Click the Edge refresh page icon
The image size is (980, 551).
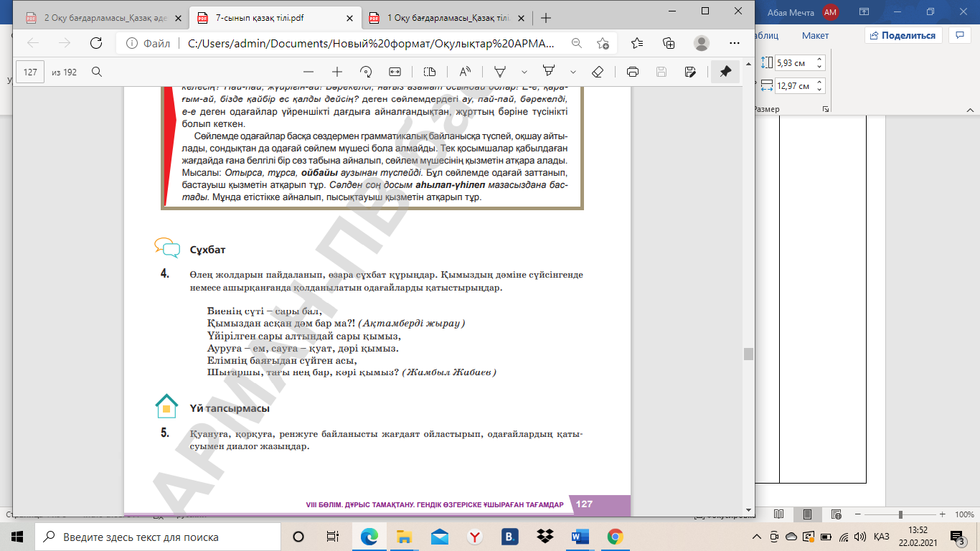(x=95, y=43)
